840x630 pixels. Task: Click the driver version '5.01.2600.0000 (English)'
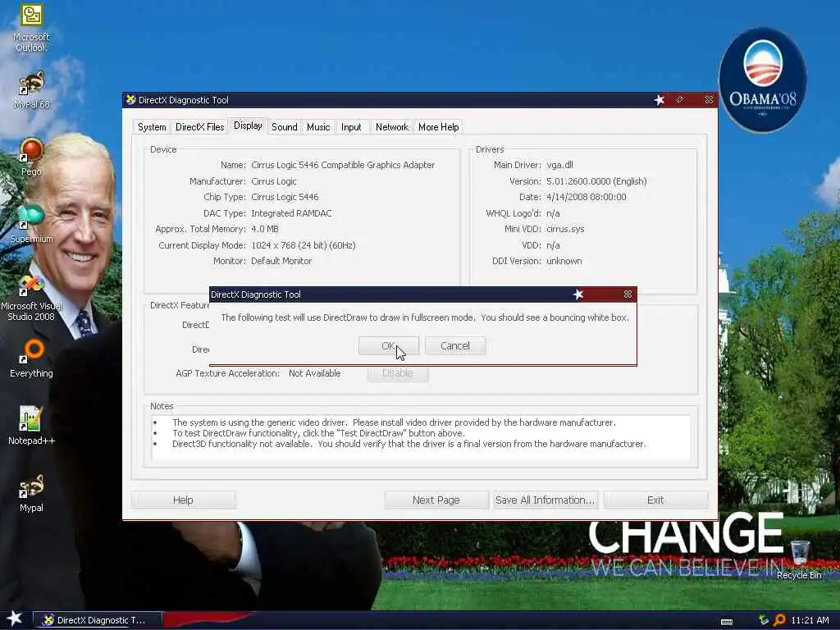tap(596, 181)
